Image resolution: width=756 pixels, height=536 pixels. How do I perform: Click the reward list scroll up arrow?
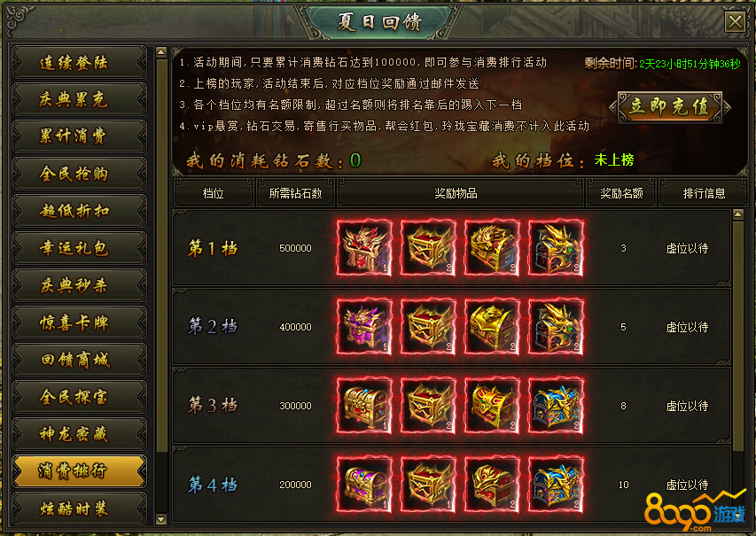[x=738, y=214]
